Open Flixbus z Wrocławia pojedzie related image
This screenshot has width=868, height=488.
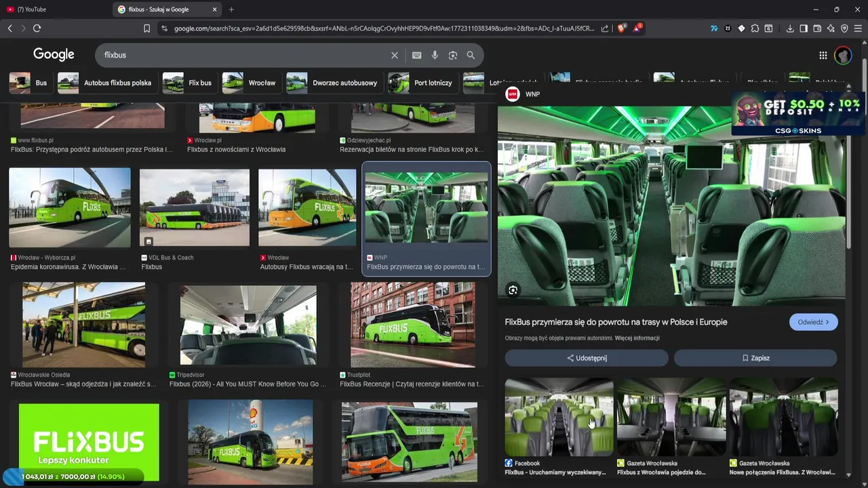click(671, 417)
